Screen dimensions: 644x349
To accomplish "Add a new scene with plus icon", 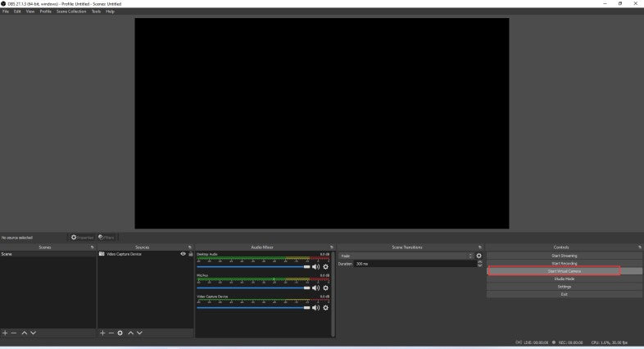I will tap(5, 333).
